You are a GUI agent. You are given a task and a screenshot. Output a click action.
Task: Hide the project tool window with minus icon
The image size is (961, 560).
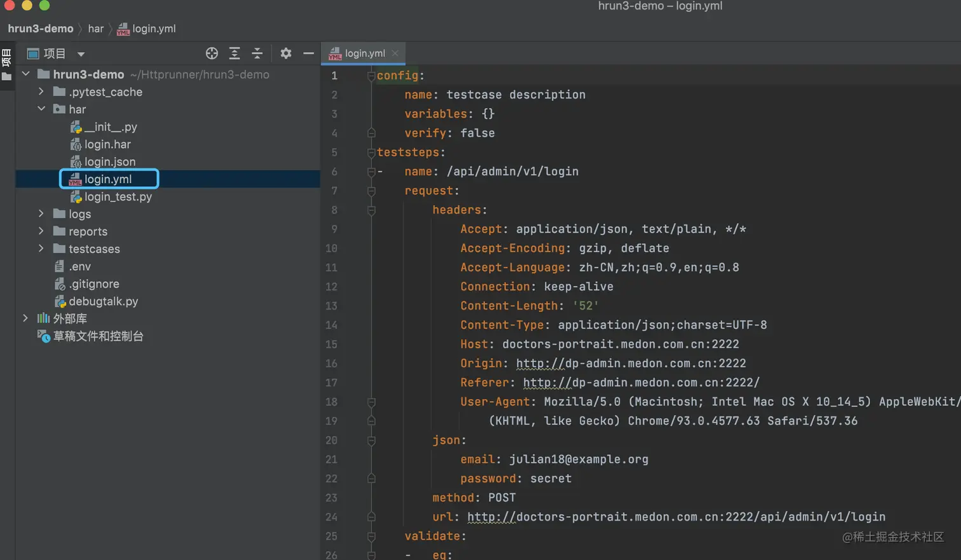309,53
